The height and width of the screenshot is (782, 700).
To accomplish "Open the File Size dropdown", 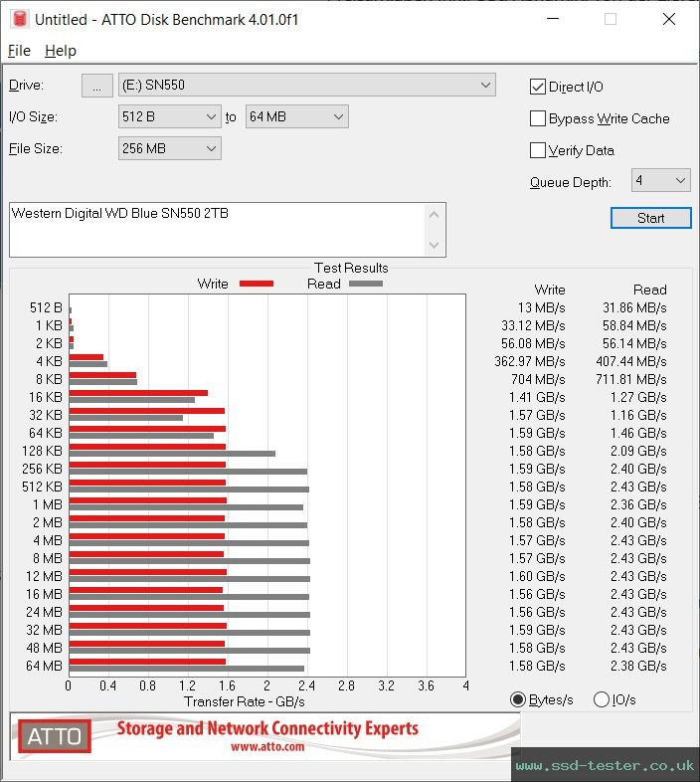I will tap(169, 148).
